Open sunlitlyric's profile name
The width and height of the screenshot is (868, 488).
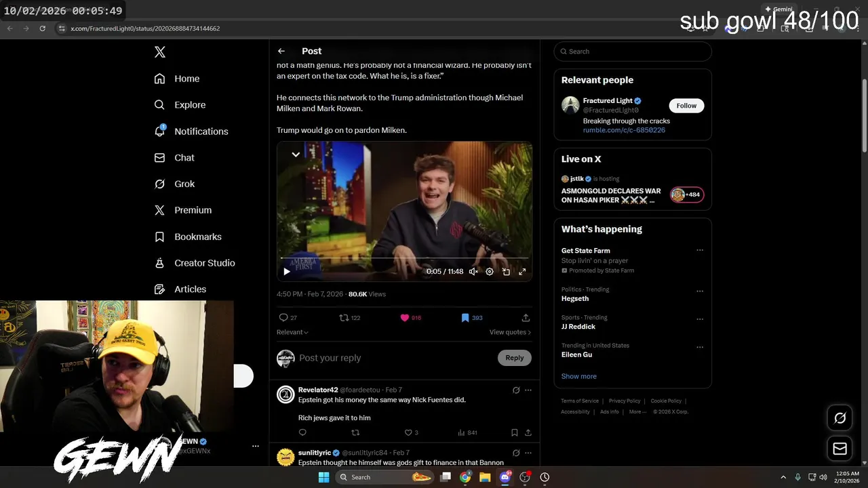(315, 452)
